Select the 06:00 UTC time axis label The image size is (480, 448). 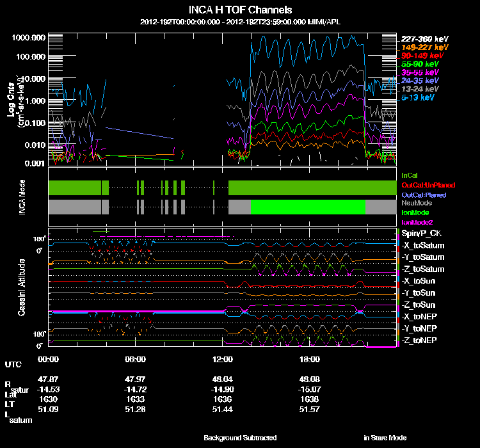[x=136, y=358]
